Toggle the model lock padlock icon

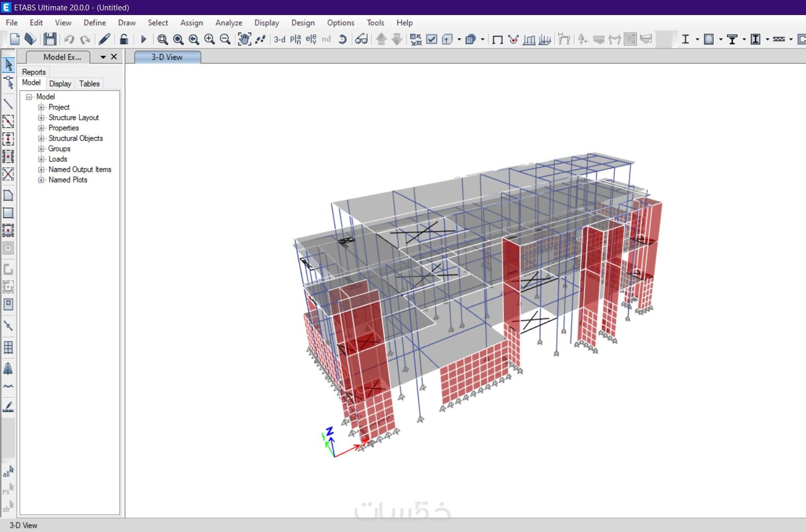124,39
